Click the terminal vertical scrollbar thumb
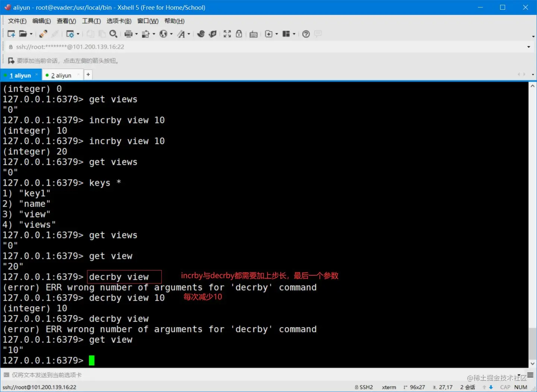Screen dimensions: 537x392 tap(533, 344)
